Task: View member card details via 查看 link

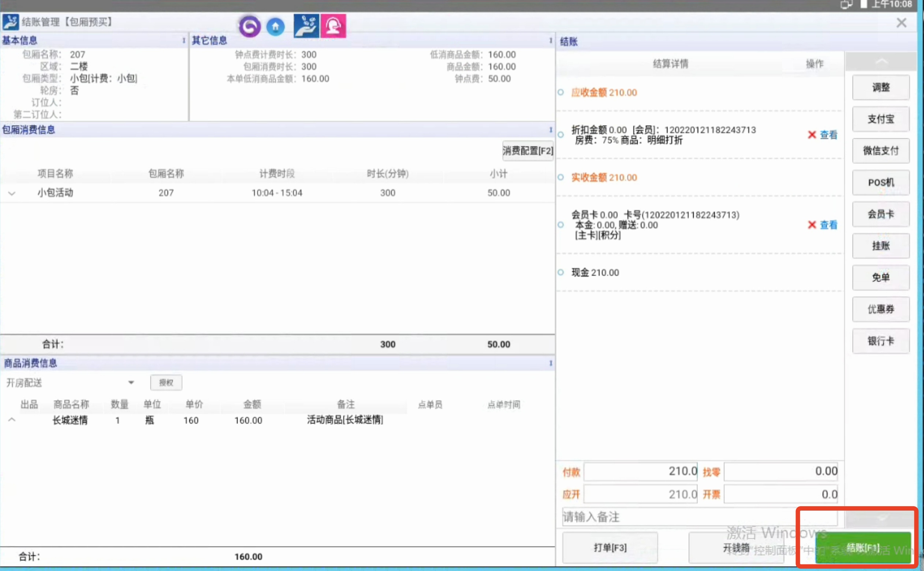Action: pyautogui.click(x=828, y=225)
